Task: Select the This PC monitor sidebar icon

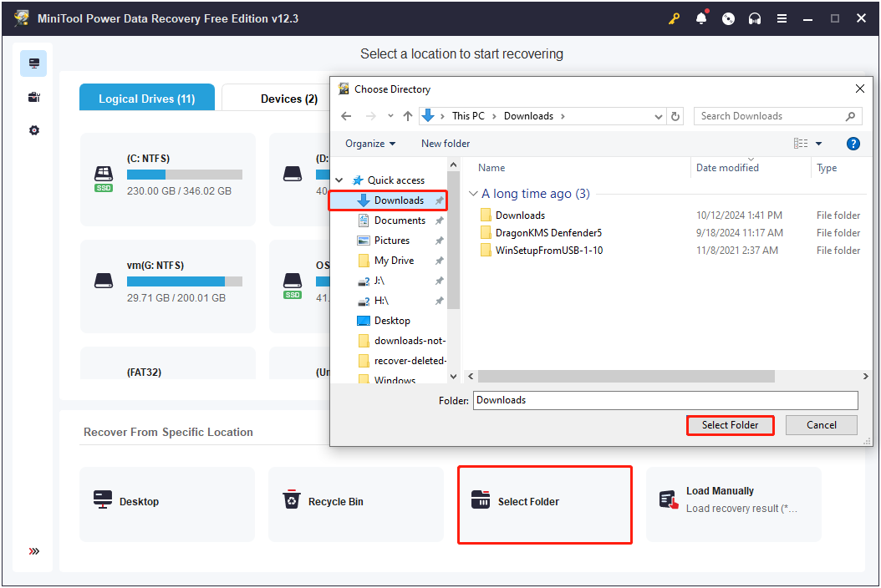Action: point(33,63)
